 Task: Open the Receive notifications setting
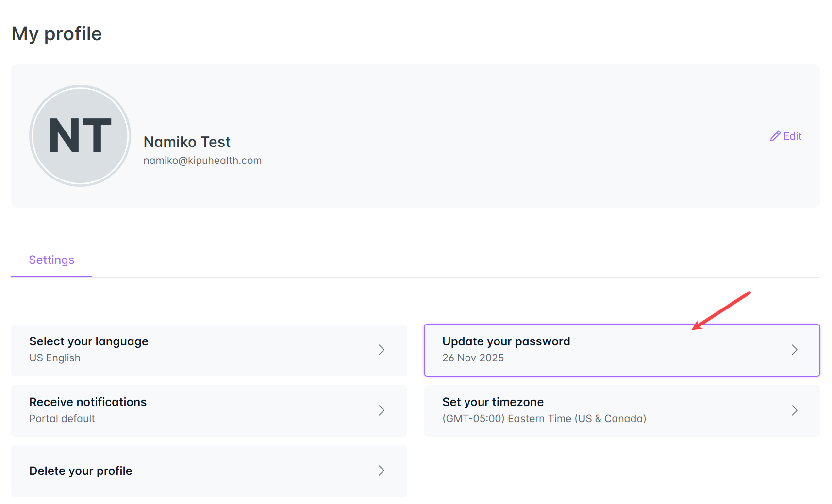[x=88, y=402]
